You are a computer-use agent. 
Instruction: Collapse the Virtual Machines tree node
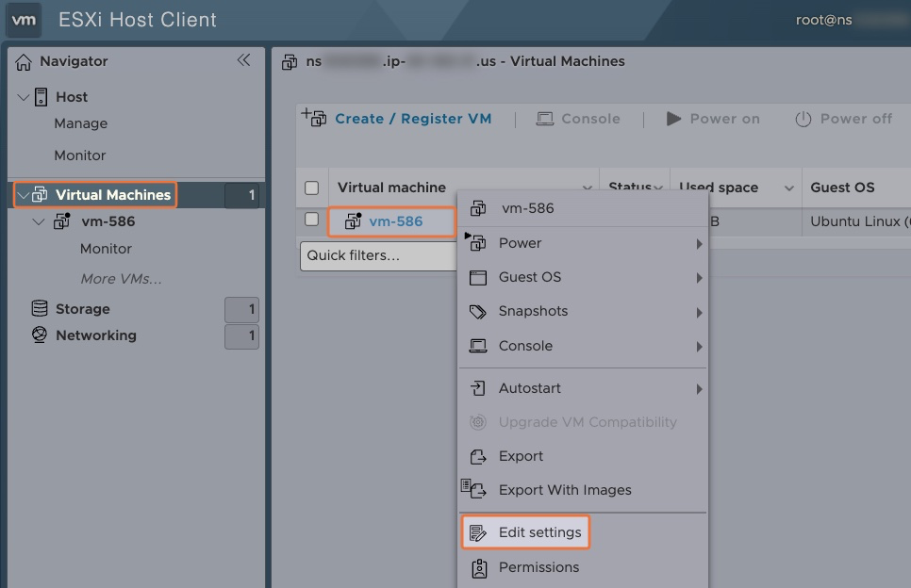pos(23,195)
